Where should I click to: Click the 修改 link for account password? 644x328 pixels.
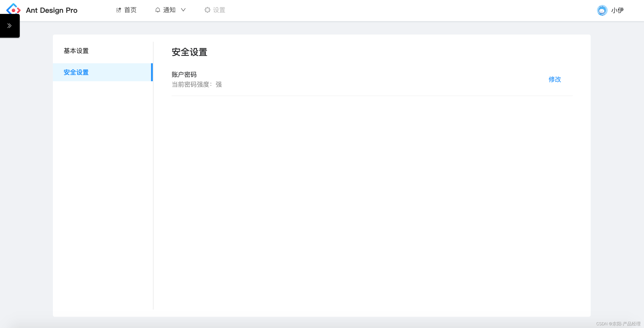pos(555,79)
